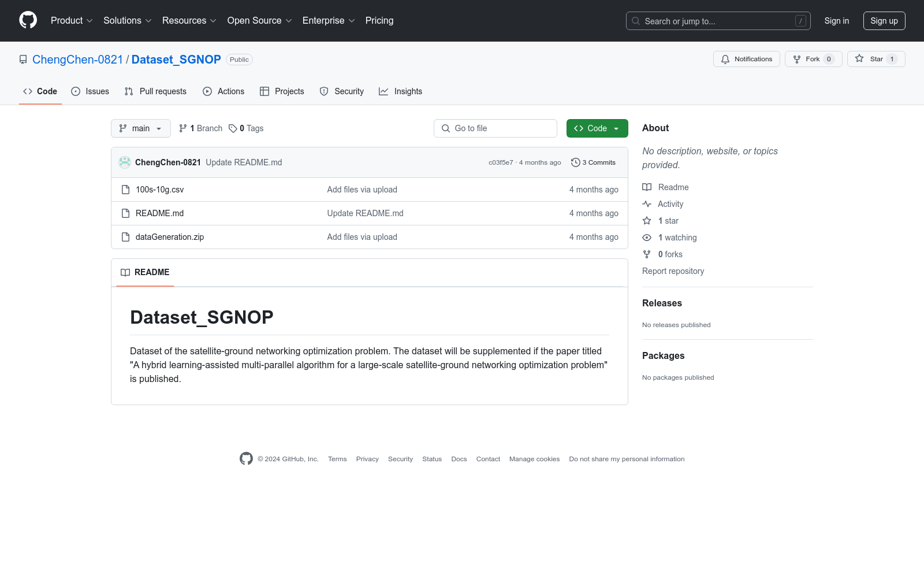Open the Contact footer link
The width and height of the screenshot is (924, 578).
tap(488, 459)
